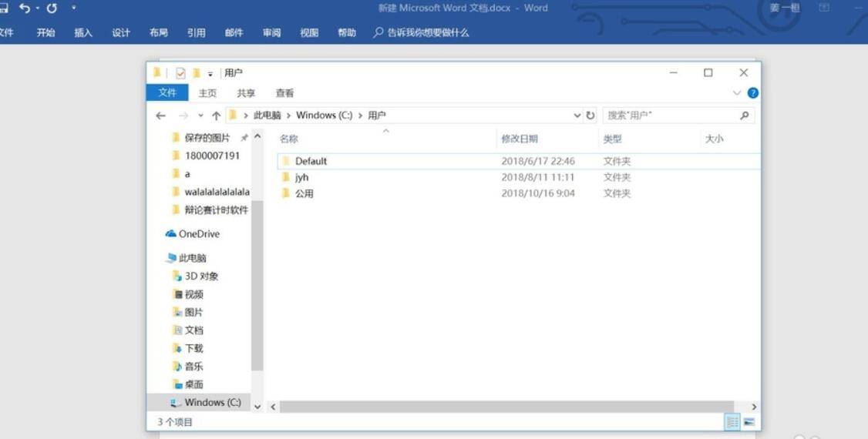Open 辩论赛计时软件 in navigation pane
Viewport: 868px width, 439px height.
pos(216,209)
